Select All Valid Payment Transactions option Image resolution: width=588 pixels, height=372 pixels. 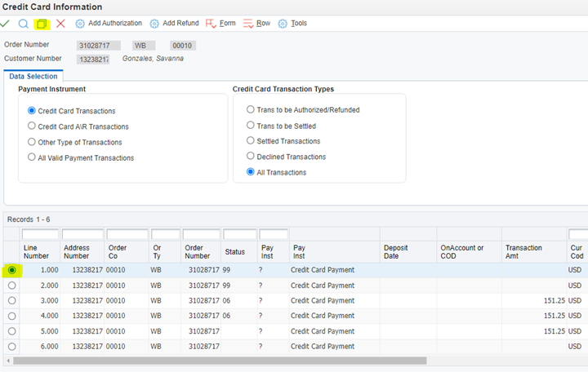32,157
